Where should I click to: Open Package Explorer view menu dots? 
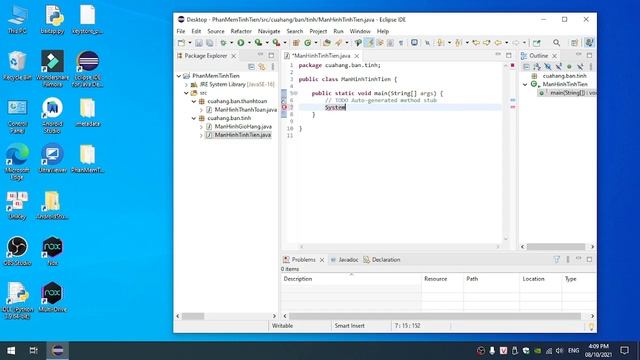(x=273, y=67)
